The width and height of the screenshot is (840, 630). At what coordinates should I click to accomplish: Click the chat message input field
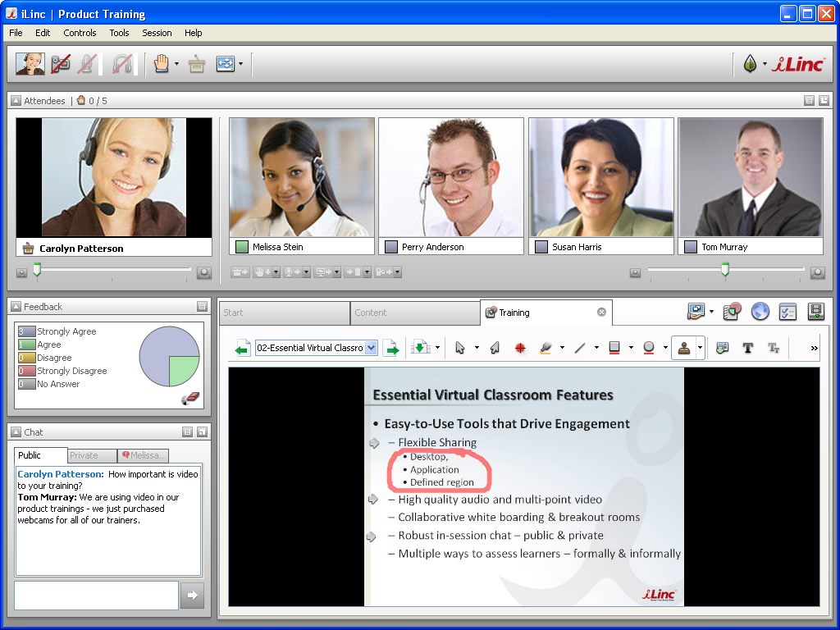[x=96, y=596]
